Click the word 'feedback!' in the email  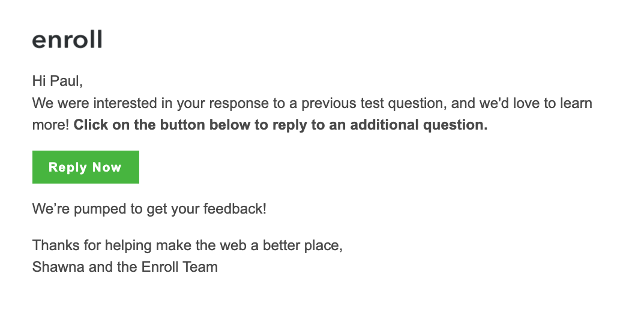tap(235, 209)
